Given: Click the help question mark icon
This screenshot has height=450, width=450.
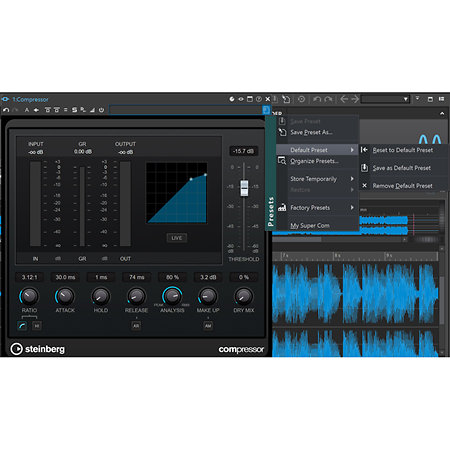Looking at the screenshot, I should (x=259, y=99).
